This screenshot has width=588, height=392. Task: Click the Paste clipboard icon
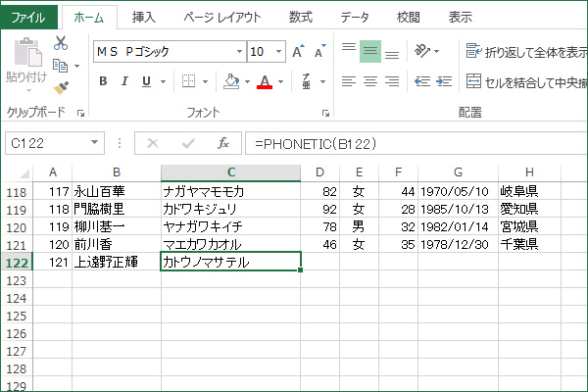[x=27, y=52]
